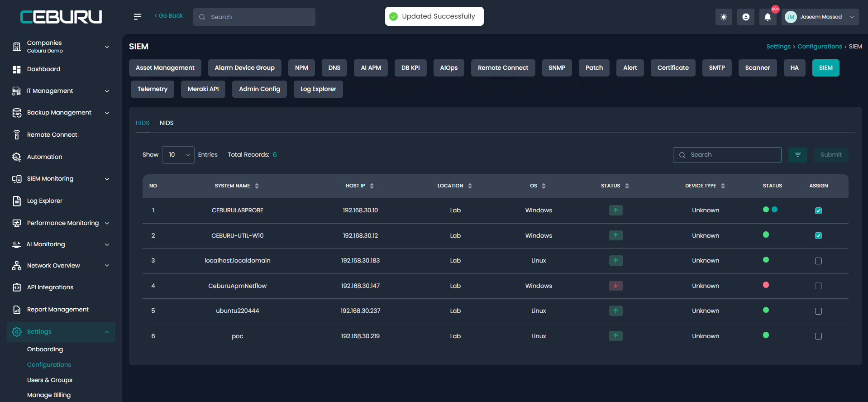
Task: Click the red status dot for CeburuApmNetflow
Action: tap(766, 285)
